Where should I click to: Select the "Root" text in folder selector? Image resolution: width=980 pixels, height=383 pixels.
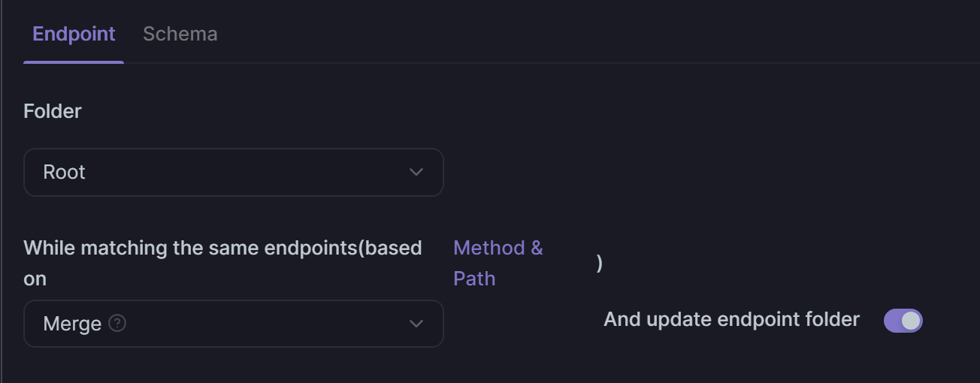[64, 172]
